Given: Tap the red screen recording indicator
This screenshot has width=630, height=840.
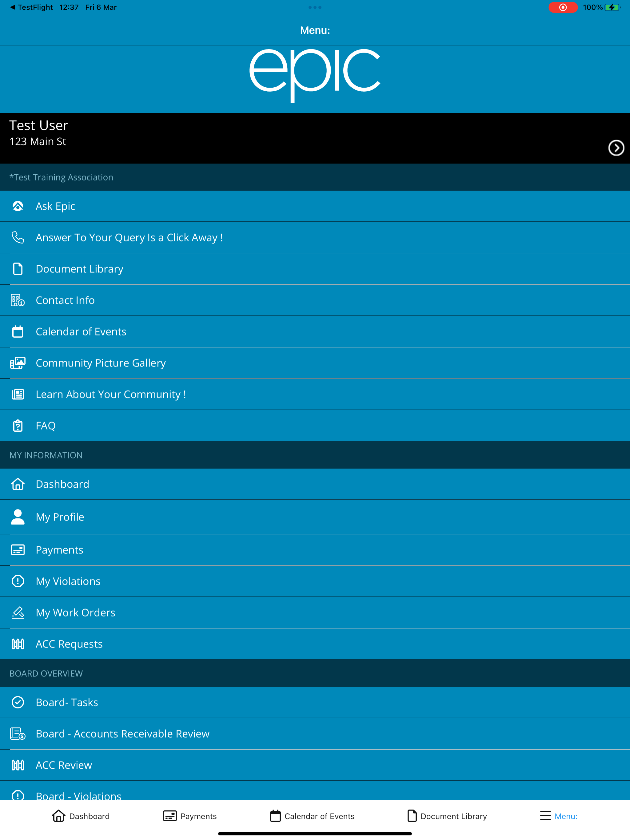Looking at the screenshot, I should [563, 7].
